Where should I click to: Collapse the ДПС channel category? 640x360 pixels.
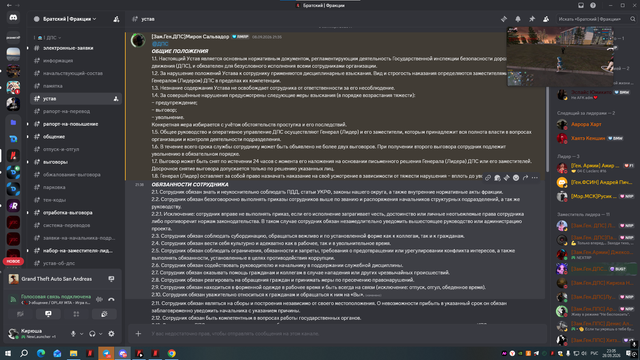49,38
